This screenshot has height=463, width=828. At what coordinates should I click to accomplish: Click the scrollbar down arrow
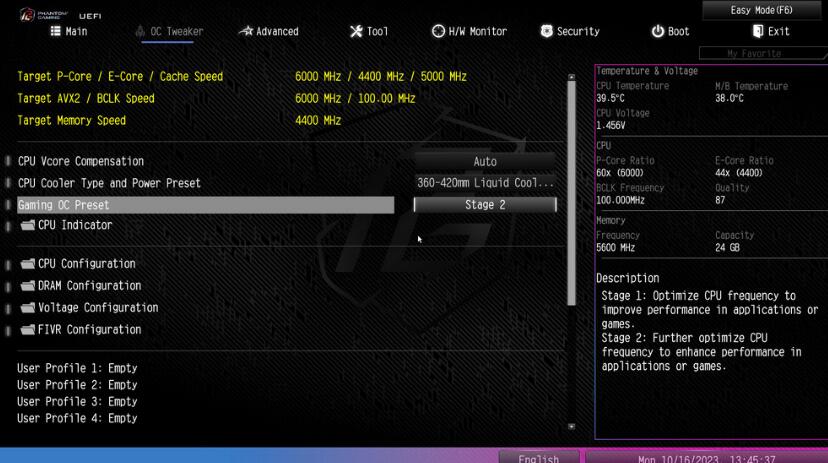pyautogui.click(x=571, y=427)
